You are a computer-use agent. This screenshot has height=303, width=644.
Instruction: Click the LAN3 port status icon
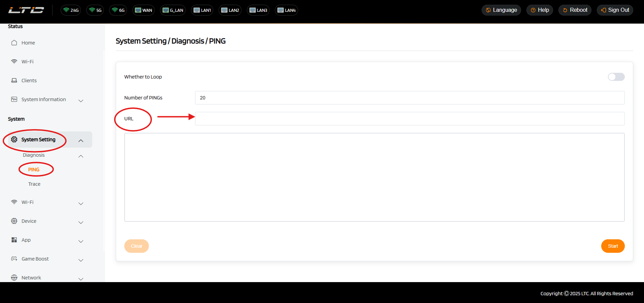(258, 10)
